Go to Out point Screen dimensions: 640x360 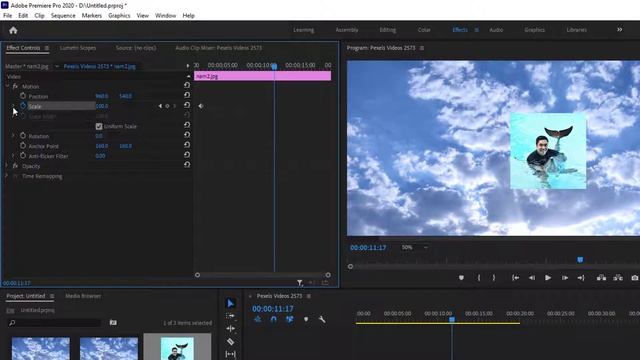(x=581, y=278)
